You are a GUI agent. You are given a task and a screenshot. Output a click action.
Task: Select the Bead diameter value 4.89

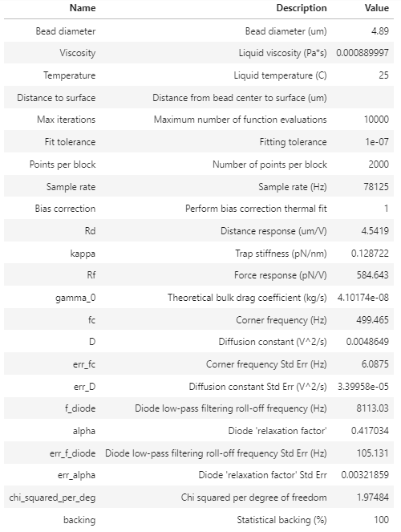pos(380,31)
